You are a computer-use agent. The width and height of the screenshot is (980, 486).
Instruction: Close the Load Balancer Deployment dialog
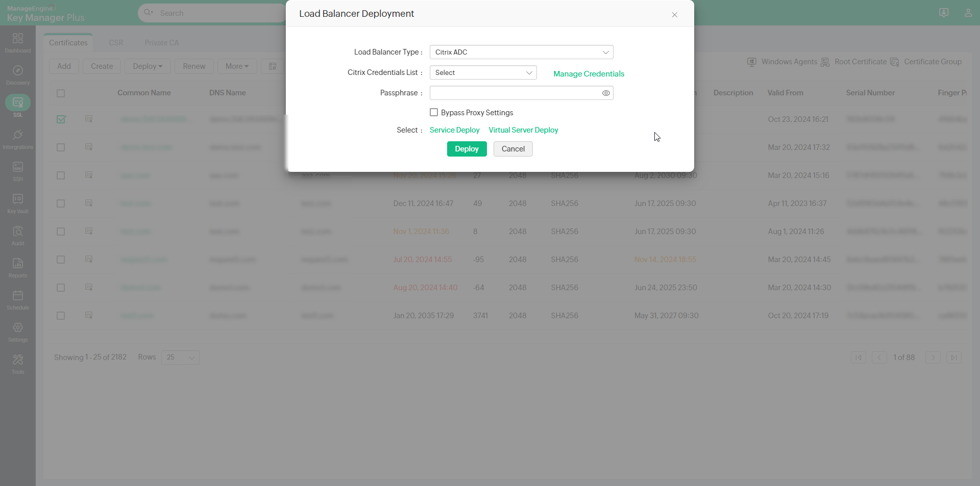pyautogui.click(x=675, y=15)
